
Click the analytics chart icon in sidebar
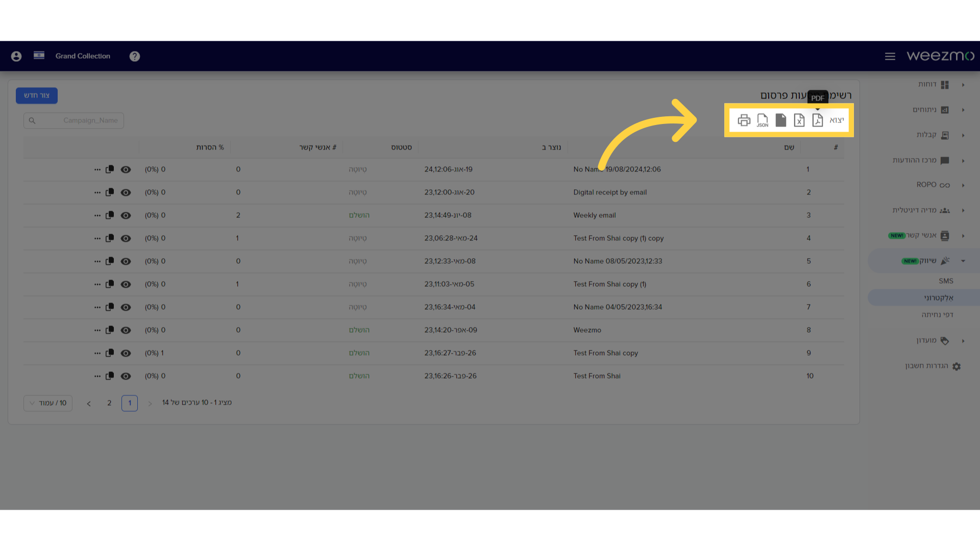click(x=945, y=110)
